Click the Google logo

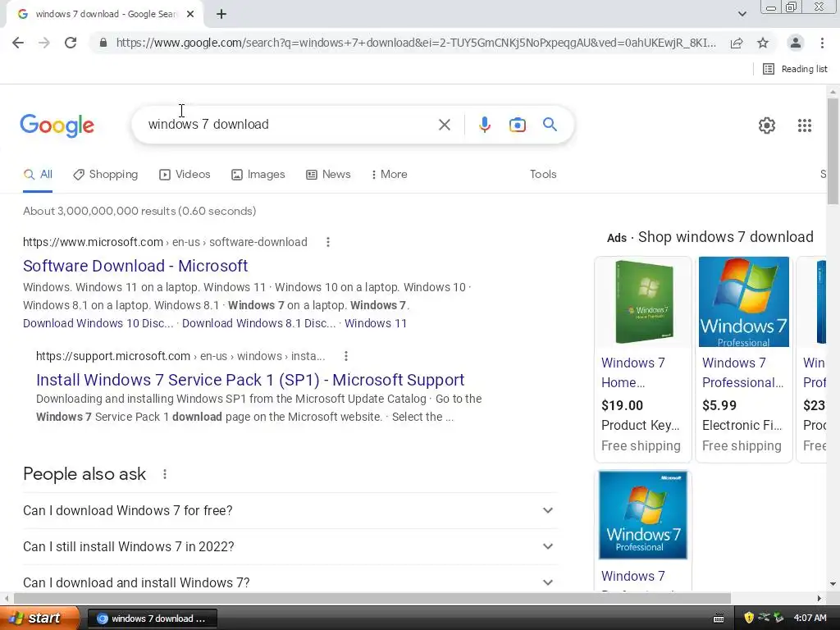pyautogui.click(x=57, y=126)
